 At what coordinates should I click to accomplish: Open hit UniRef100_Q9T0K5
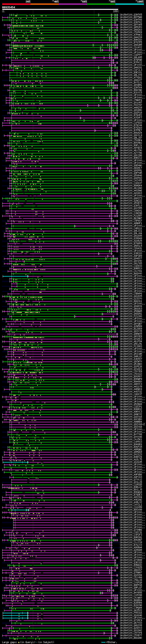point(131,25)
